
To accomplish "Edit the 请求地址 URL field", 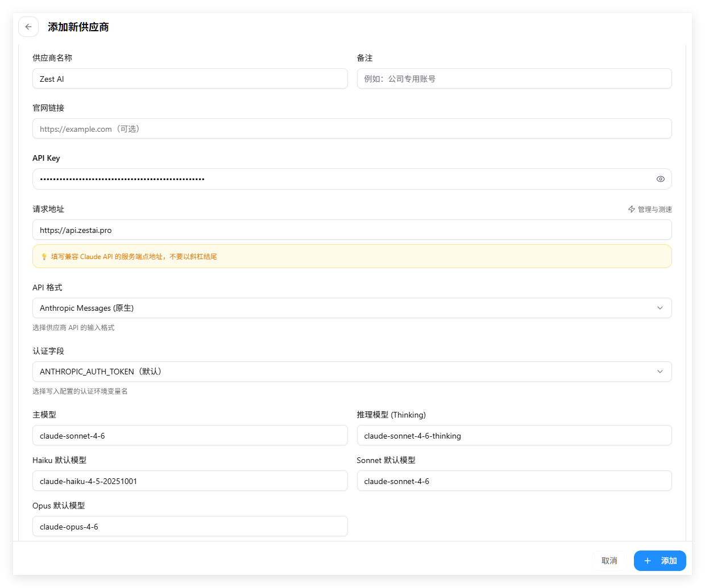I will pyautogui.click(x=351, y=230).
